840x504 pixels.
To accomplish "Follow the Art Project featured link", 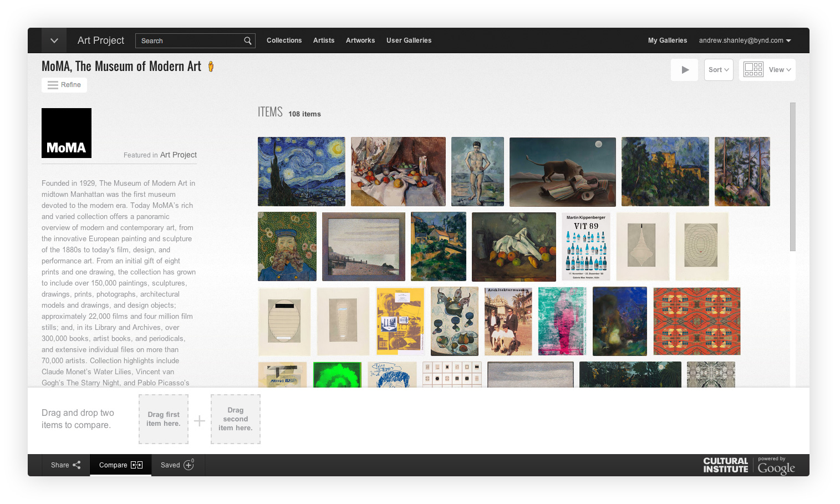I will [178, 155].
